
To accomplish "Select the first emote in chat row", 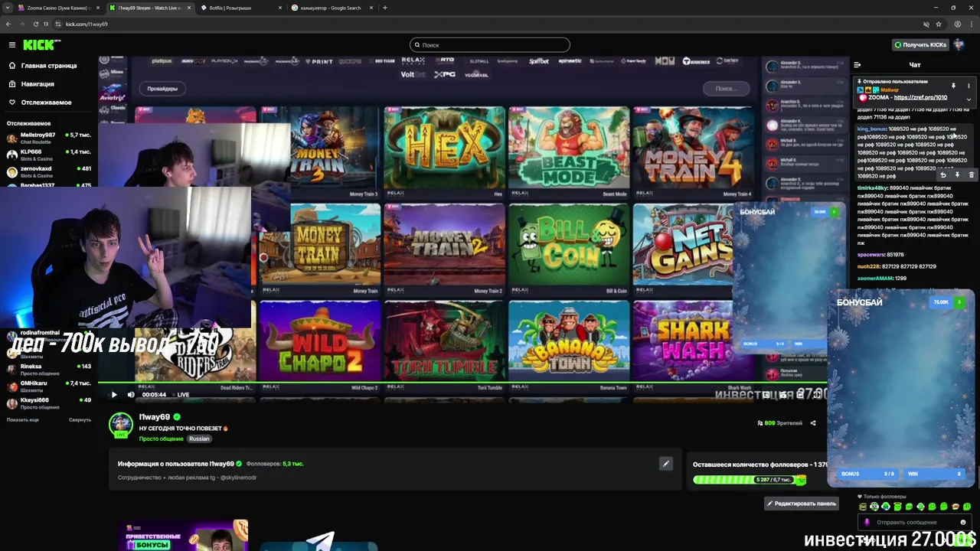I will [864, 507].
